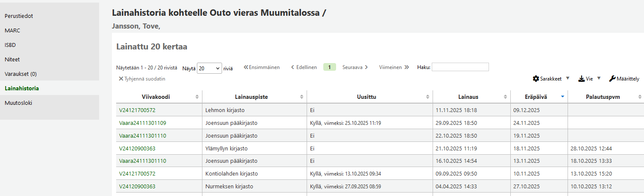Select Varaukset (0) in sidebar
The width and height of the screenshot is (644, 196).
(x=20, y=74)
